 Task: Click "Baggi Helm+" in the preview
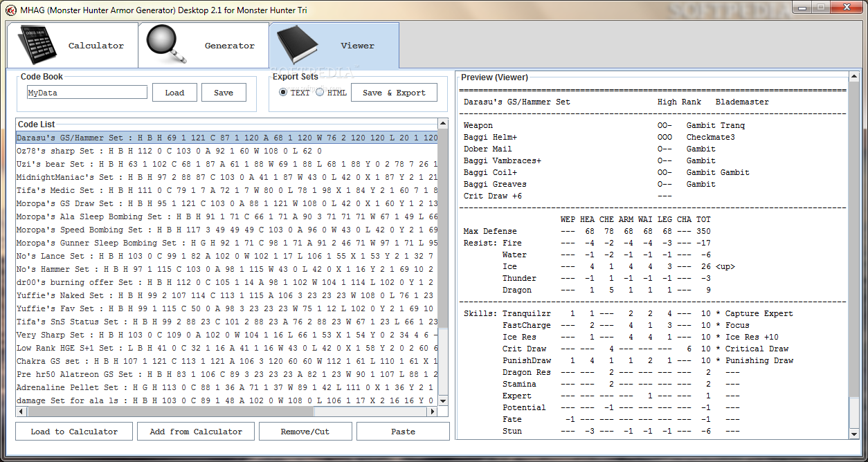490,137
